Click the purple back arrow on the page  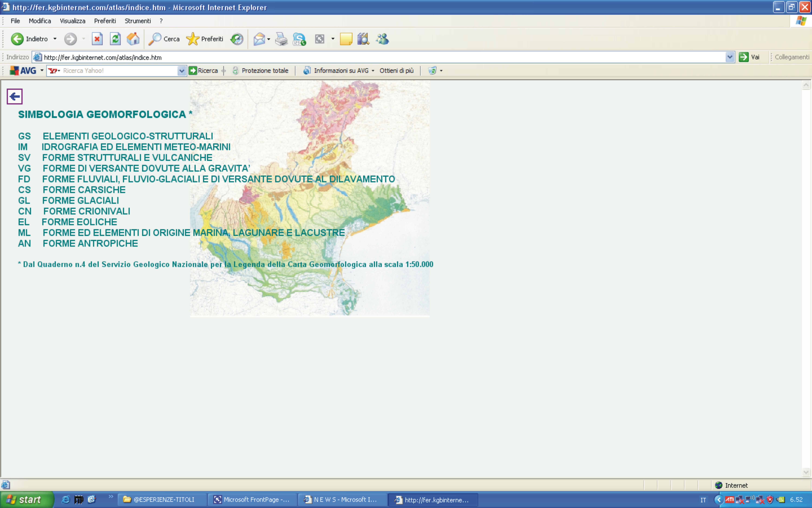[14, 97]
